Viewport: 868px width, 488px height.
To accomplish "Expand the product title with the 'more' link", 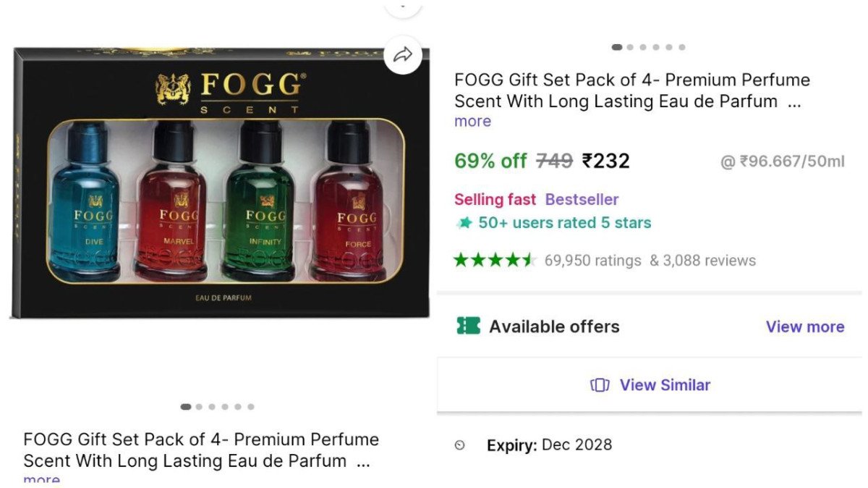I will [x=472, y=121].
